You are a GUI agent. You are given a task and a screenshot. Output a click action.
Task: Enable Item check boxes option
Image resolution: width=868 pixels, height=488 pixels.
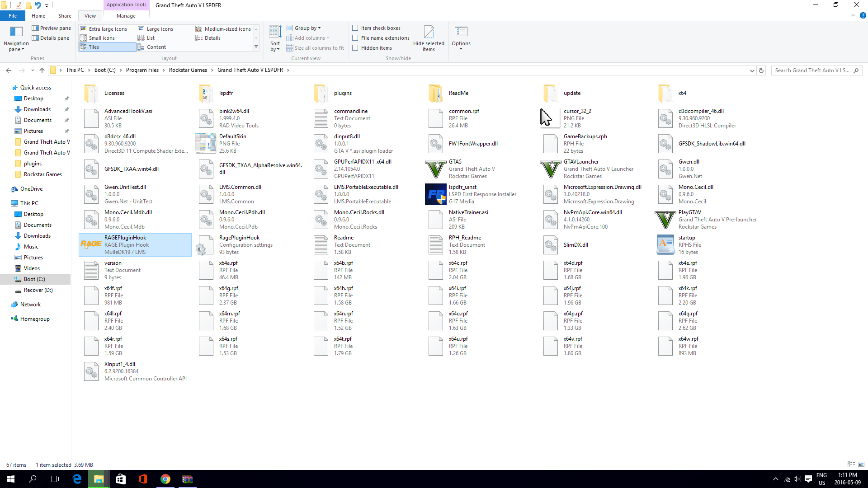coord(355,28)
